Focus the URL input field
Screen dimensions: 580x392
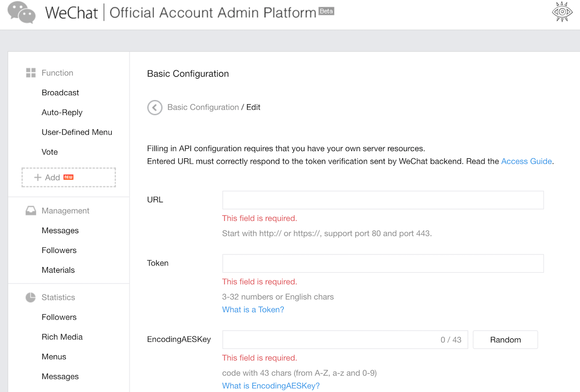pos(383,200)
